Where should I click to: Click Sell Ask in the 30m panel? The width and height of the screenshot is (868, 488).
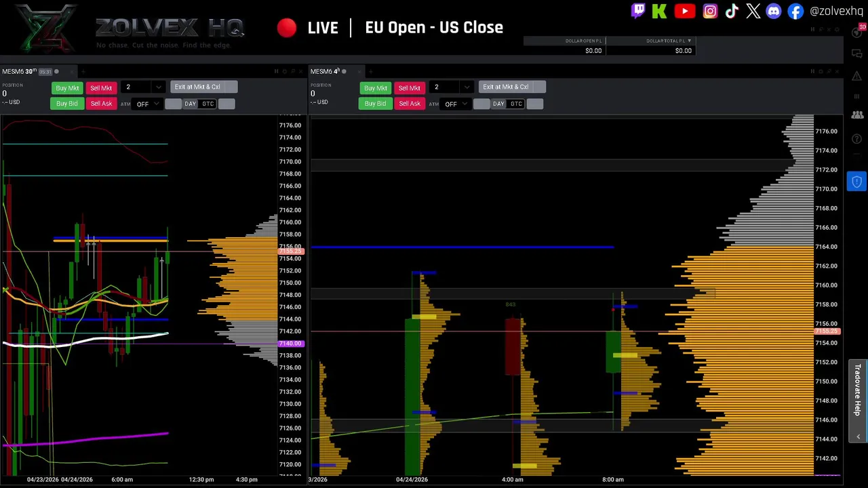click(101, 104)
